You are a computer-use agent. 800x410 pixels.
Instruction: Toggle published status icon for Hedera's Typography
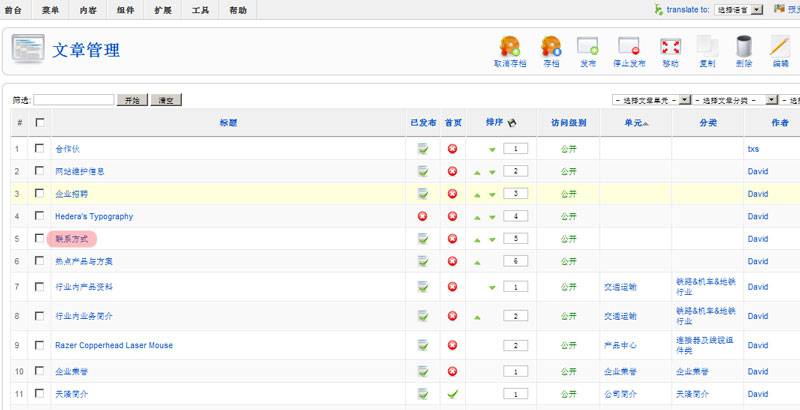pos(423,216)
